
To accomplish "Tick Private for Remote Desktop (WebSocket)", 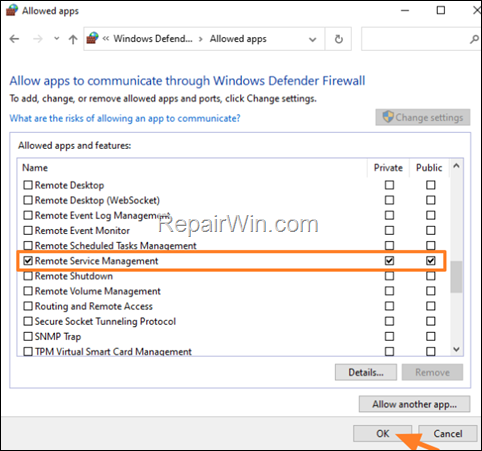I will [x=389, y=200].
